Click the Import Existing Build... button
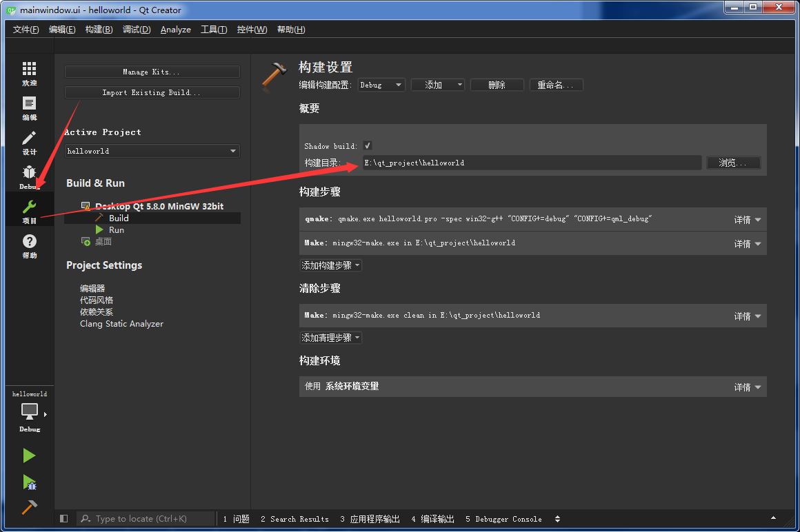Image resolution: width=800 pixels, height=532 pixels. click(x=152, y=92)
